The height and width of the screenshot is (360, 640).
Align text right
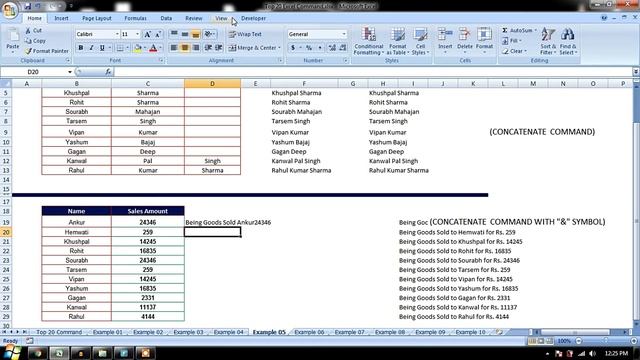coord(196,48)
